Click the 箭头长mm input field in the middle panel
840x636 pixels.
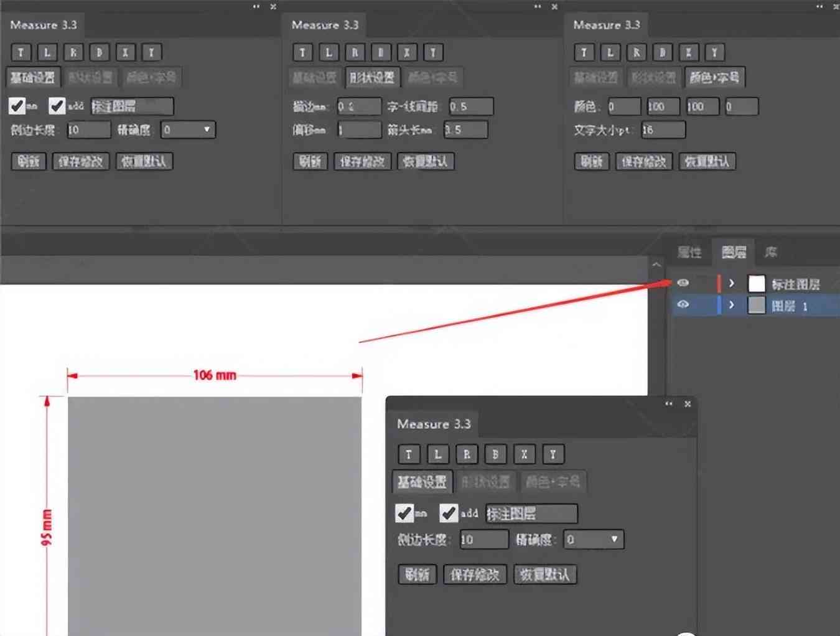[x=466, y=129]
